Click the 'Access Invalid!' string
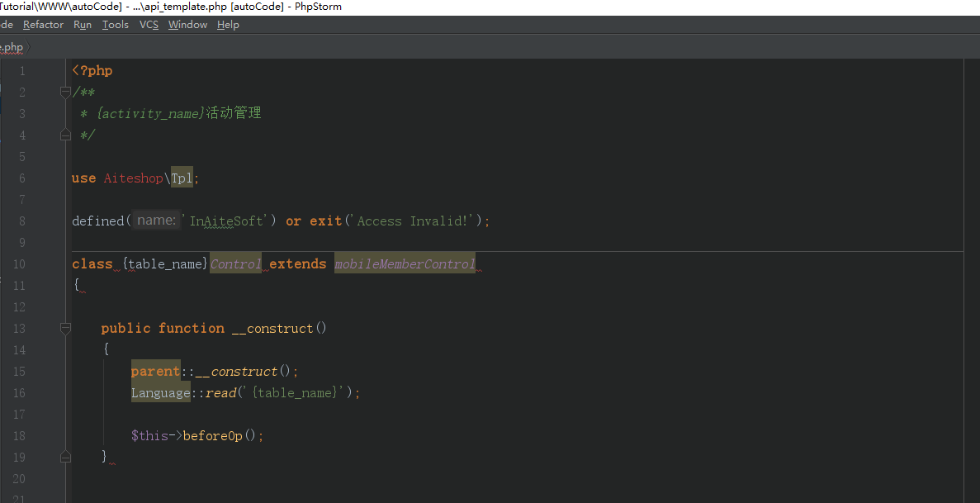980x503 pixels. pyautogui.click(x=413, y=221)
